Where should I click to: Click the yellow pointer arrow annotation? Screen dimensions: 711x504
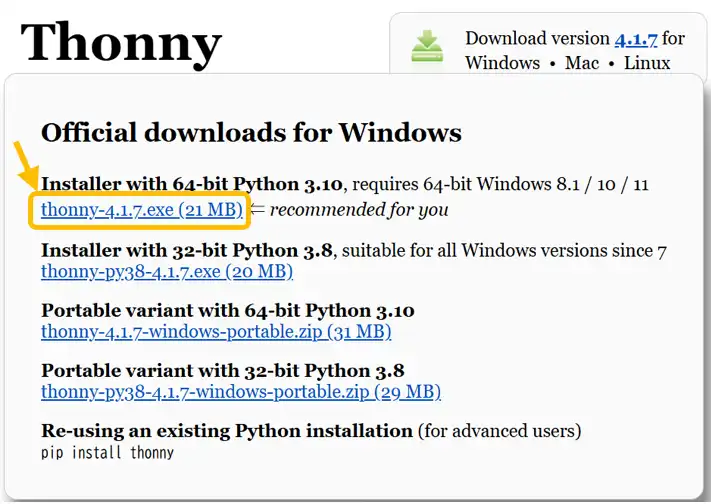tap(25, 165)
